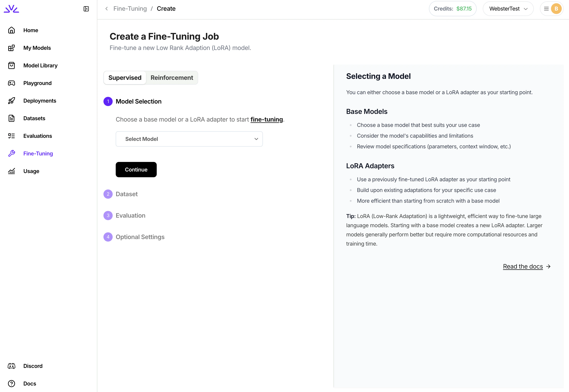This screenshot has height=392, width=569.
Task: Click the Model Library bag icon
Action: point(11,66)
